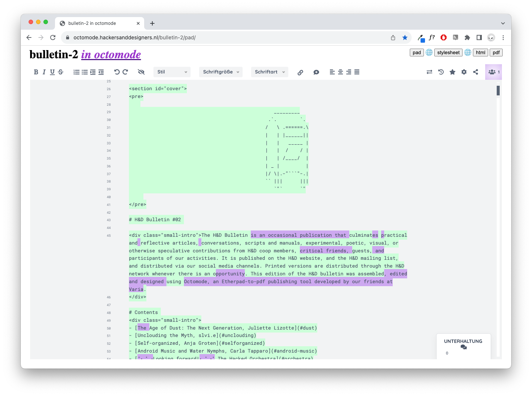Open the fonts 'f?' extension
532x396 pixels.
[432, 37]
